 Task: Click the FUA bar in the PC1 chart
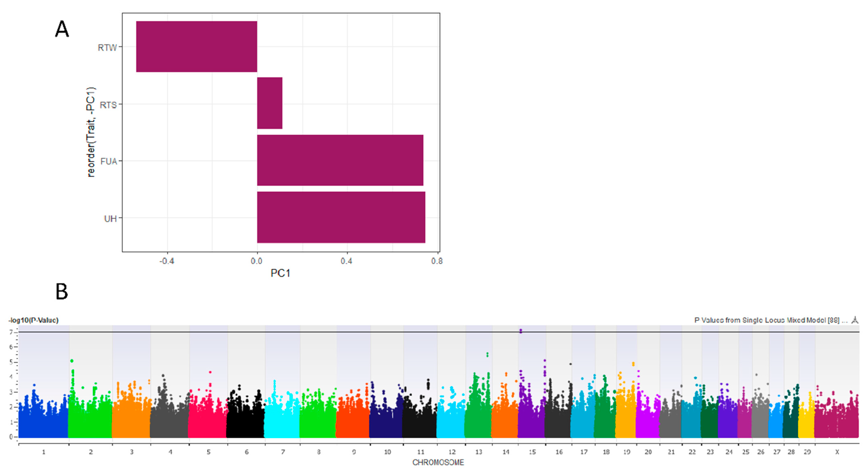coord(340,160)
